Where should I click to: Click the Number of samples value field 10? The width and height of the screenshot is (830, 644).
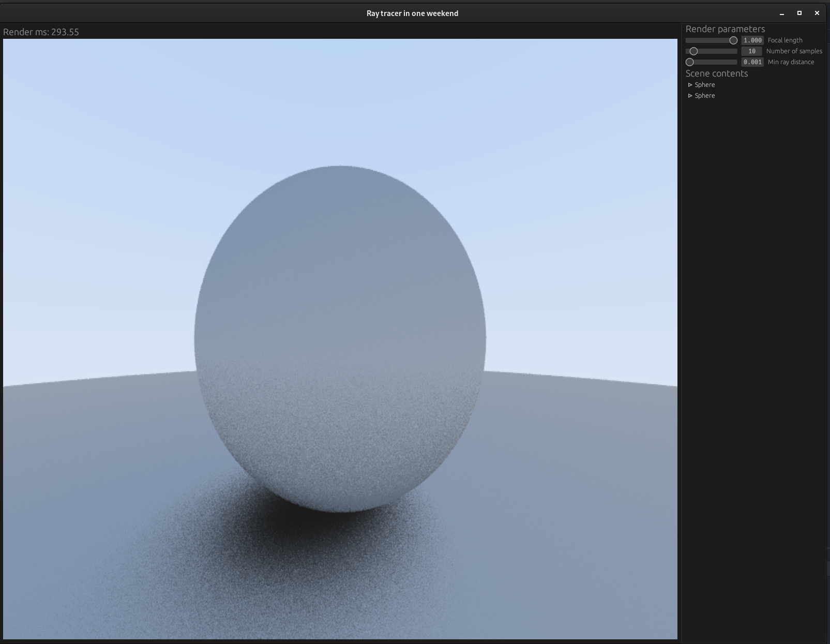pyautogui.click(x=752, y=51)
